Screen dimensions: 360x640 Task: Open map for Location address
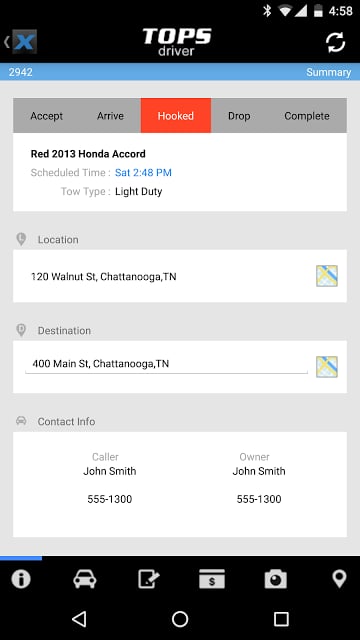tap(327, 276)
